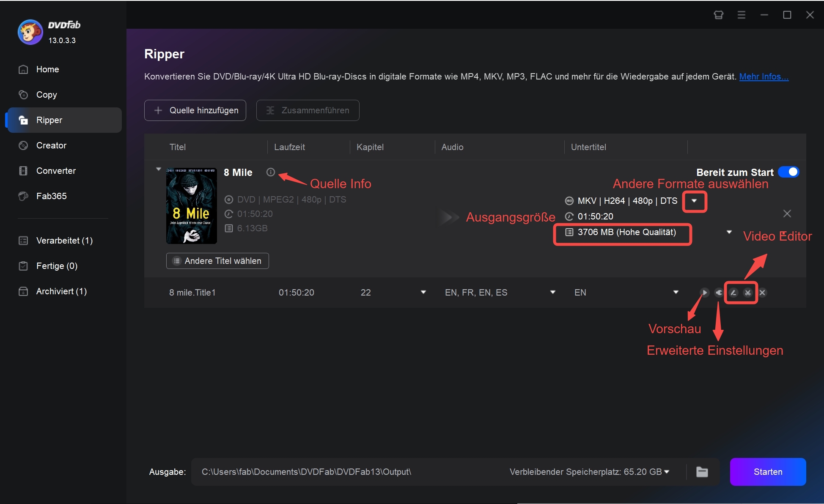Image resolution: width=824 pixels, height=504 pixels.
Task: Click the output format text MKV | H264 | 480p | DTS
Action: click(x=628, y=201)
